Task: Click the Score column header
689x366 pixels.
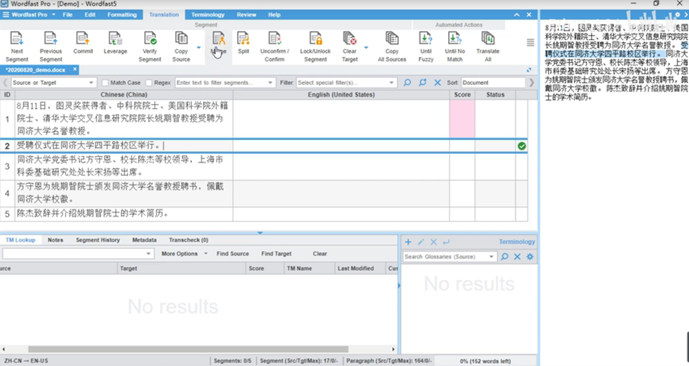Action: pyautogui.click(x=462, y=94)
